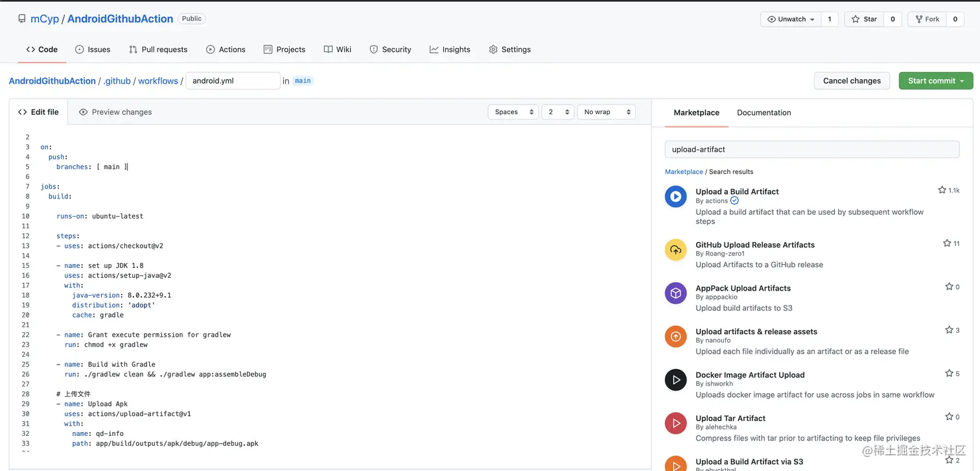Click star icon for GitHub Upload Release Artifacts
The height and width of the screenshot is (471, 980).
tap(947, 243)
